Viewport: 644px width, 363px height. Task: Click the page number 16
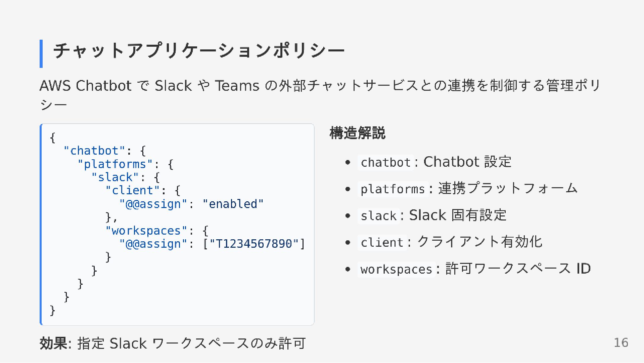tap(621, 342)
